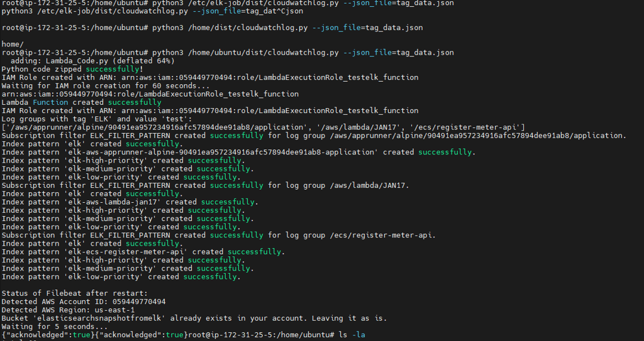Click the interrupted text 'tag_dat^Cjson'

[274, 11]
